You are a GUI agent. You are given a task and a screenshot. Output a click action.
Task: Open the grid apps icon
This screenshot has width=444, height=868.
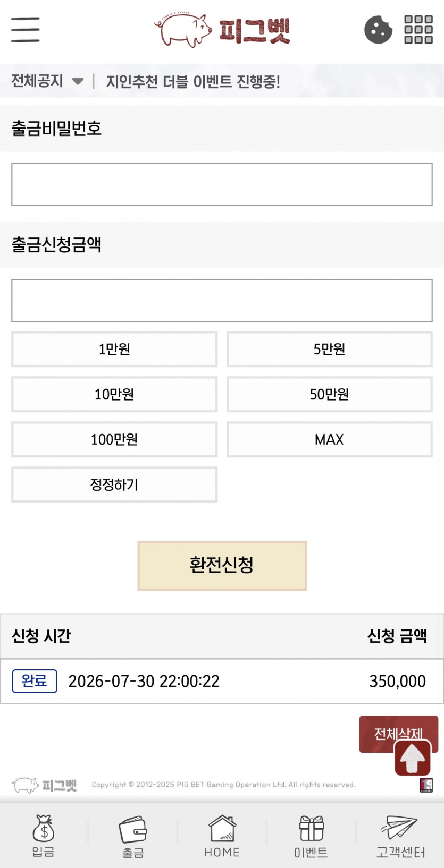pos(418,29)
